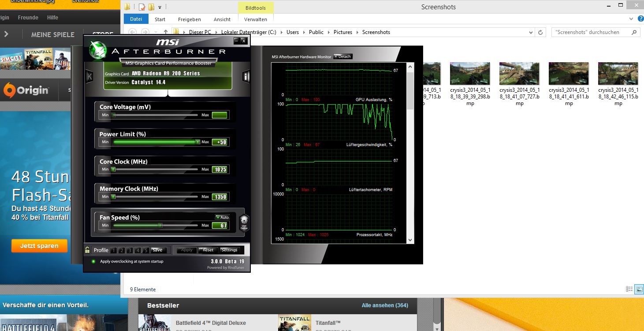Switch Explorer to large thumbnails view

point(639,289)
